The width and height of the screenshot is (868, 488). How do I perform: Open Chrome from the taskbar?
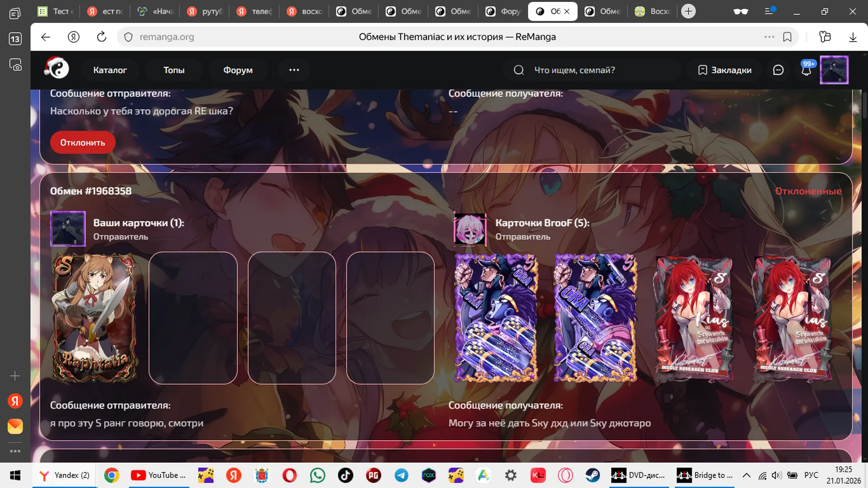(112, 475)
